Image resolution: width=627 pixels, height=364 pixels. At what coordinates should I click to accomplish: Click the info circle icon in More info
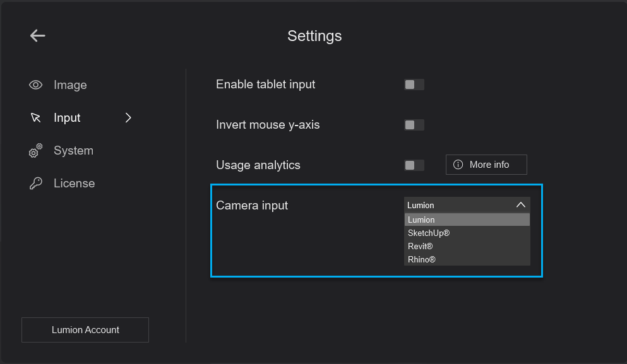click(x=458, y=165)
